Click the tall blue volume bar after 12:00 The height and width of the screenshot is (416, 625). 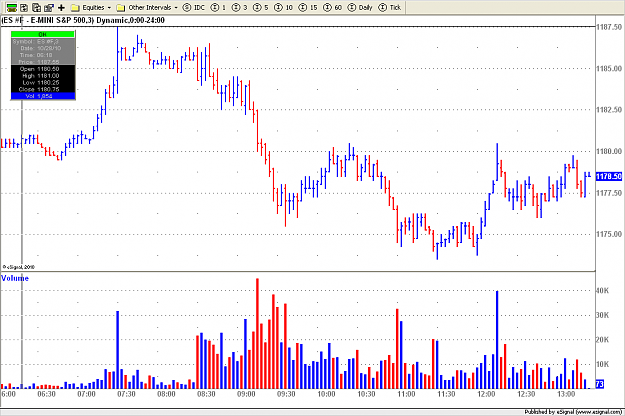[x=497, y=340]
